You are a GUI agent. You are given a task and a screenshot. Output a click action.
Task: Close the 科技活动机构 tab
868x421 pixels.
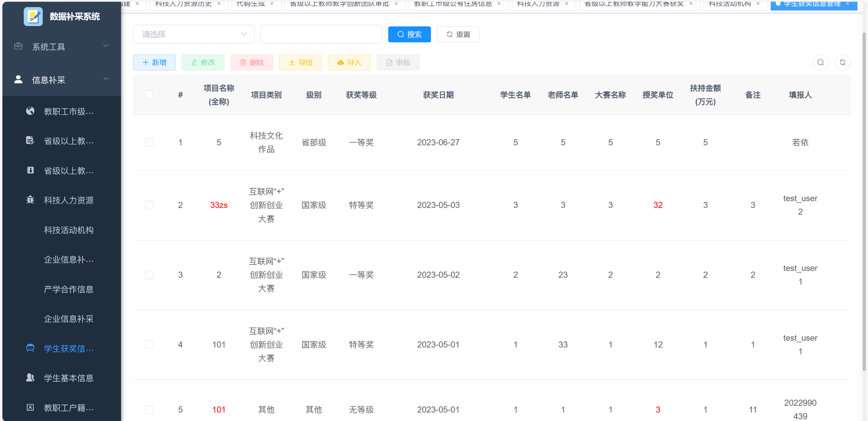click(x=758, y=4)
